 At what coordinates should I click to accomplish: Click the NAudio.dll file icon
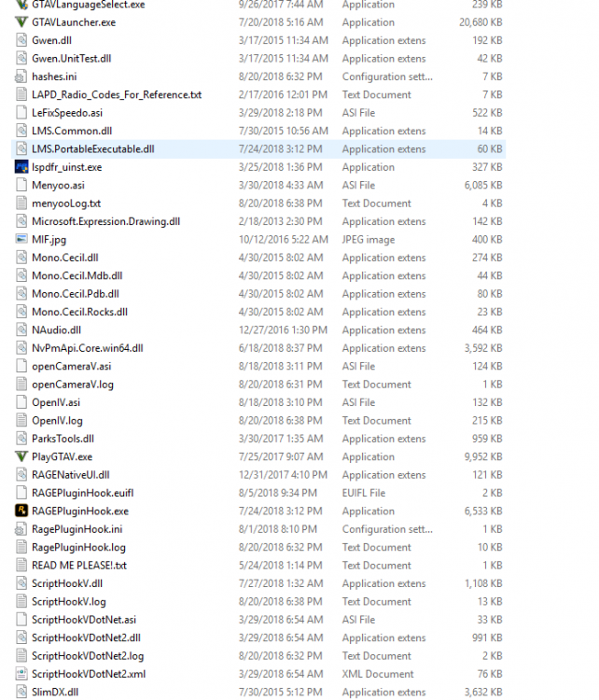(x=21, y=329)
